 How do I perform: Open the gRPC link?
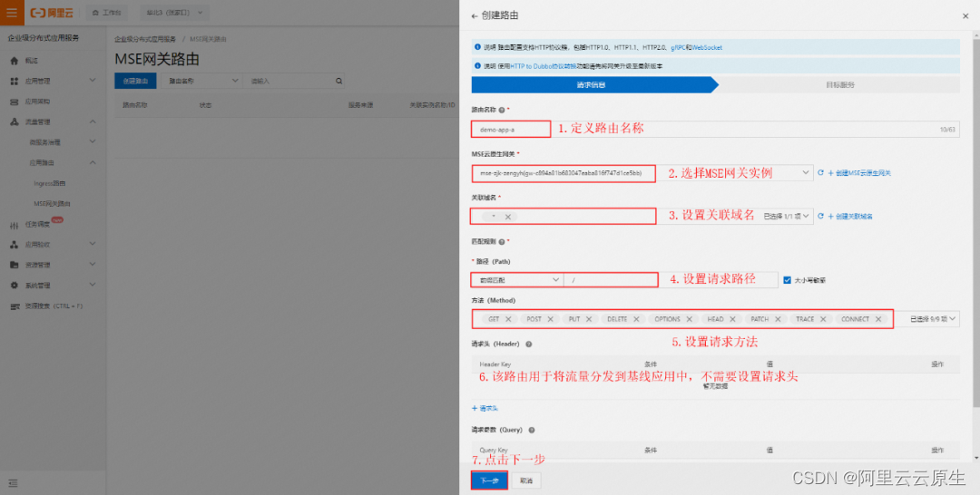(678, 47)
